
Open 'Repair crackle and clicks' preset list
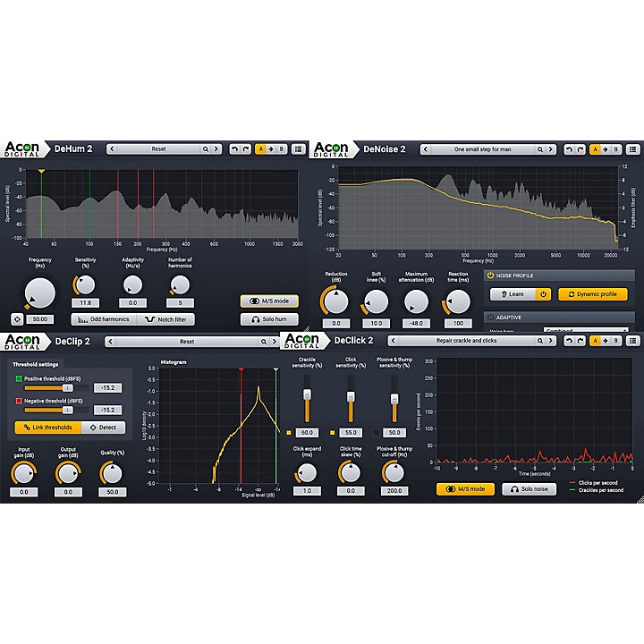[466, 341]
